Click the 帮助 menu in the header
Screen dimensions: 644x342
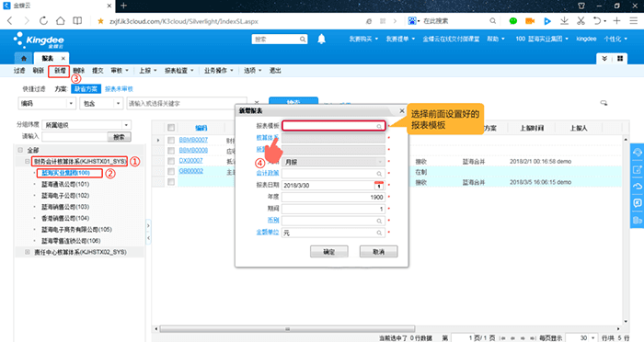(496, 39)
